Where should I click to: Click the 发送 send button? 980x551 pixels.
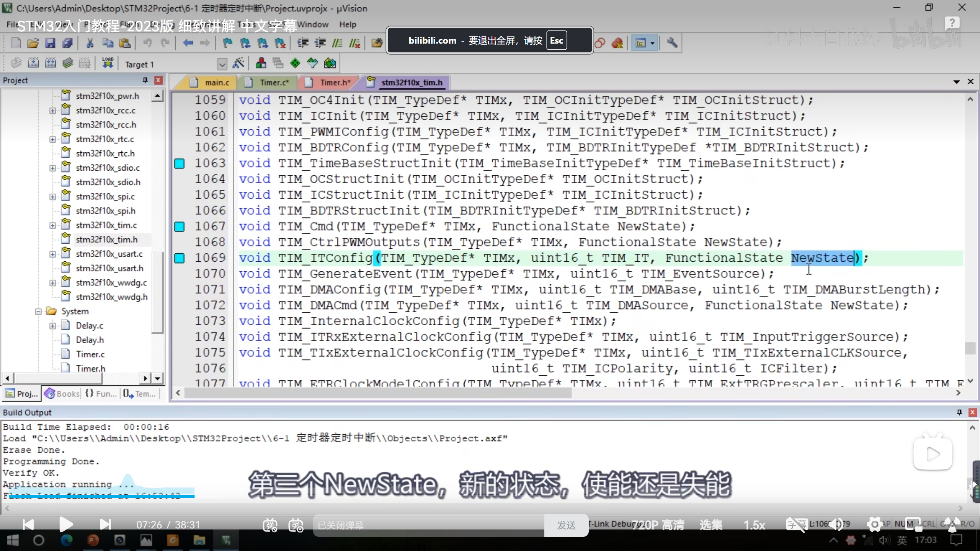566,525
